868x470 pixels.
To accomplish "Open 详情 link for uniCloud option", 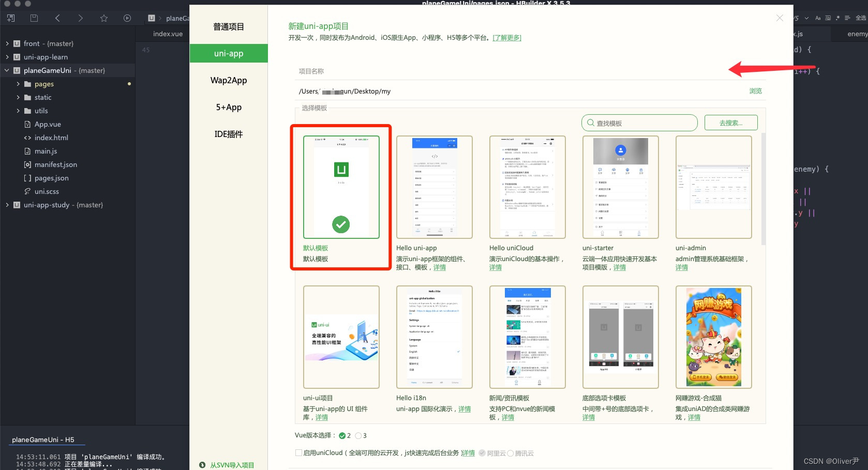I will [x=469, y=453].
